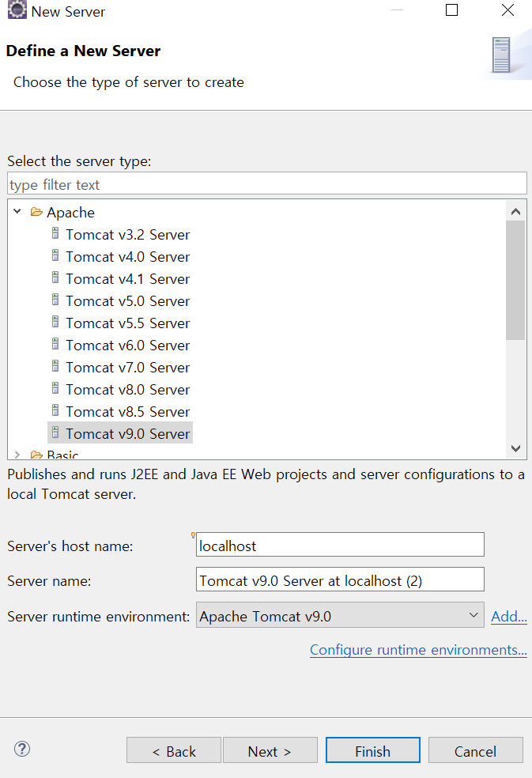Image resolution: width=532 pixels, height=778 pixels.
Task: Select Tomcat v9.0 Server text
Action: pos(127,433)
